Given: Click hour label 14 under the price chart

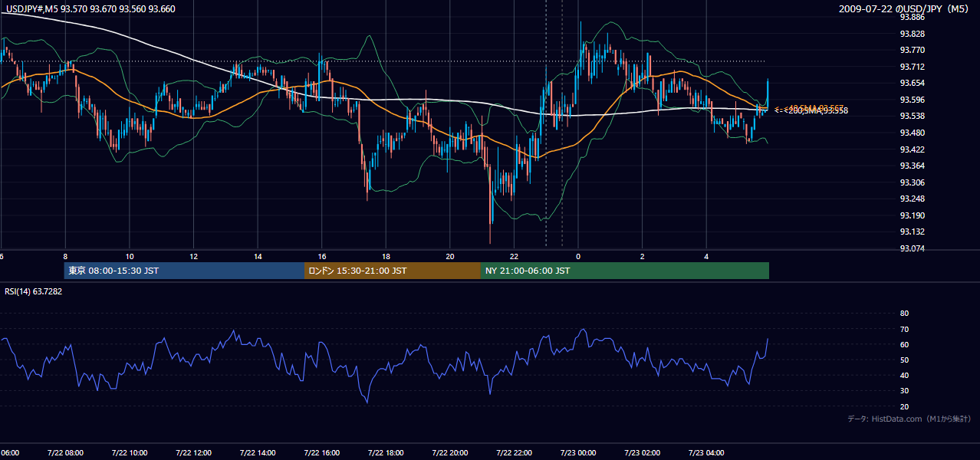Looking at the screenshot, I should pos(258,256).
